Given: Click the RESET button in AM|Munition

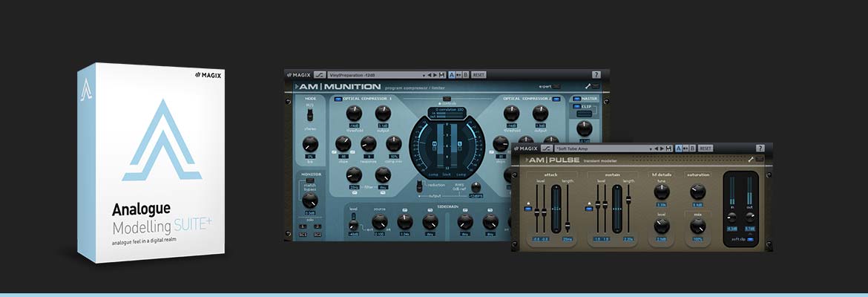Looking at the screenshot, I should (x=479, y=75).
